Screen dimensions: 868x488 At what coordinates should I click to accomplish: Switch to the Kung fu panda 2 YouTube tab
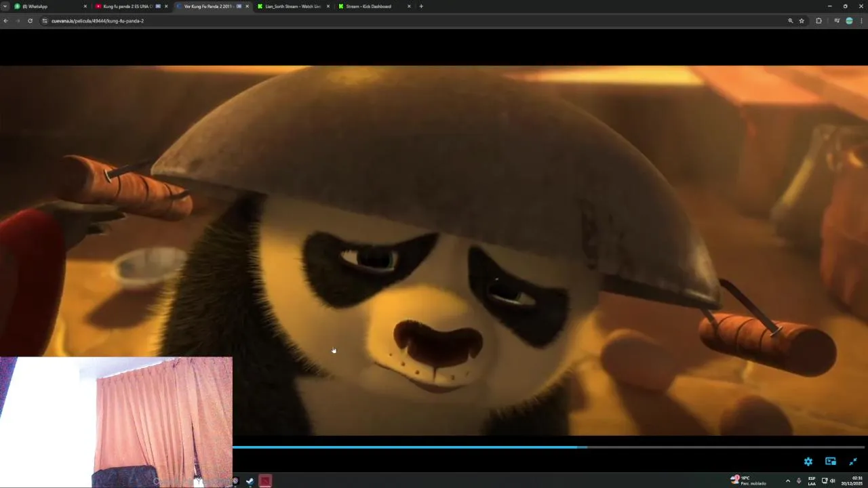pos(132,6)
